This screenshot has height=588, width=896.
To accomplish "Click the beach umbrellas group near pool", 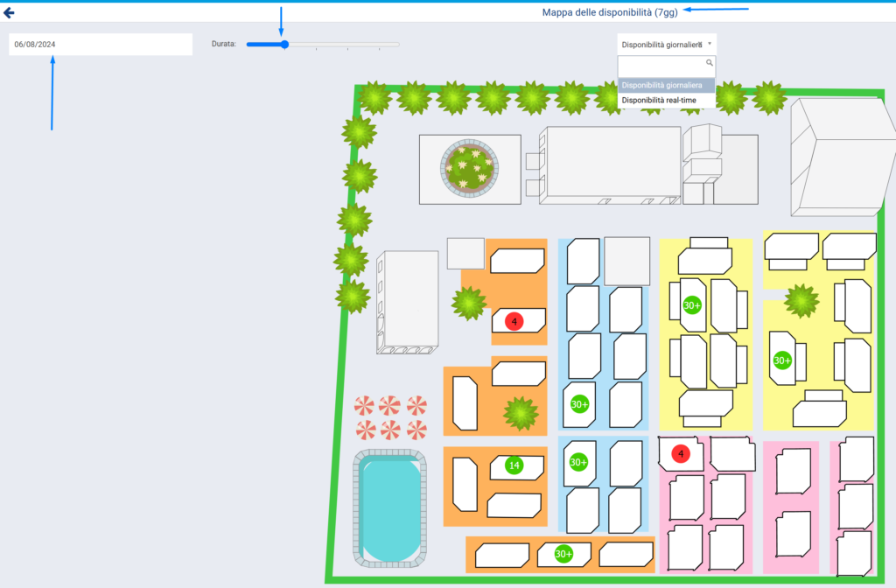I will click(390, 417).
